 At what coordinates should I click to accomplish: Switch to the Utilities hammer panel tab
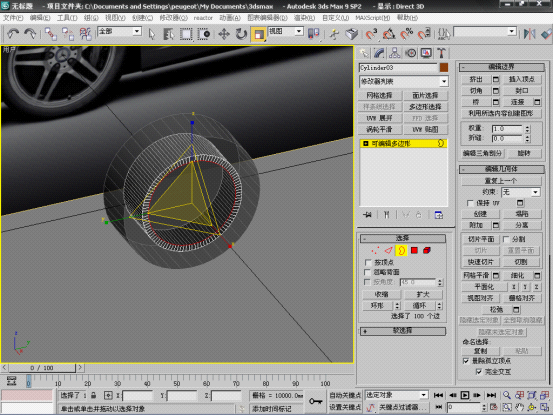pyautogui.click(x=441, y=53)
